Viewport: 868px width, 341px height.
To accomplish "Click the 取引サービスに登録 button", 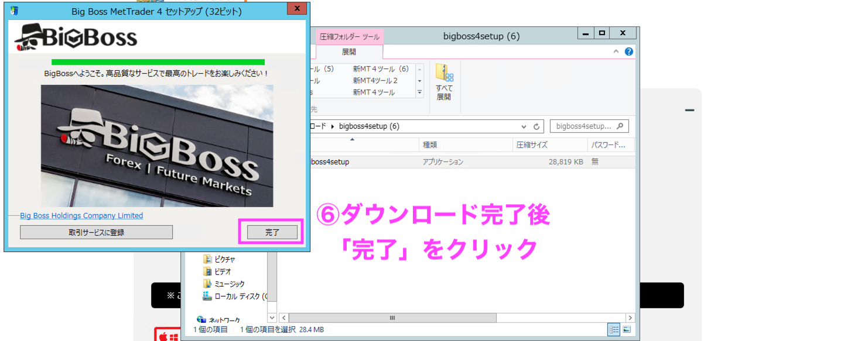I will click(x=96, y=232).
